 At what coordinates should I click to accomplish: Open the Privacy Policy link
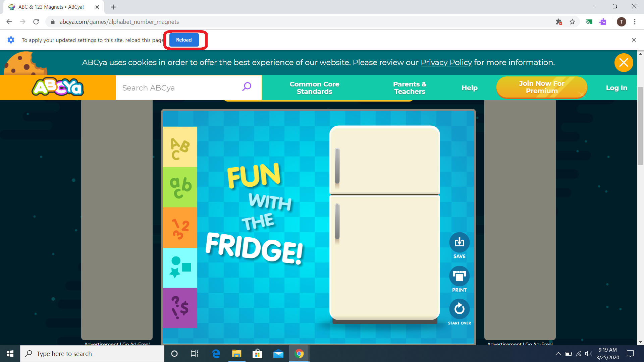click(x=446, y=63)
